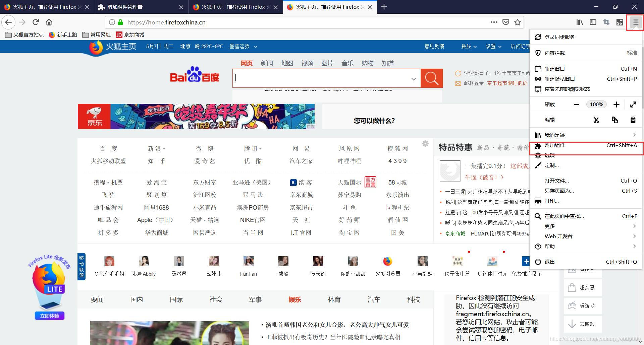This screenshot has height=345, width=644.
Task: Save page to Pocket icon
Action: click(x=506, y=22)
